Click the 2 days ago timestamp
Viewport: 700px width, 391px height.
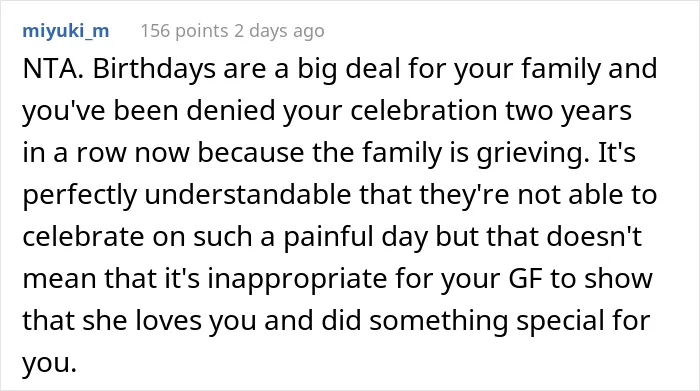coord(279,31)
